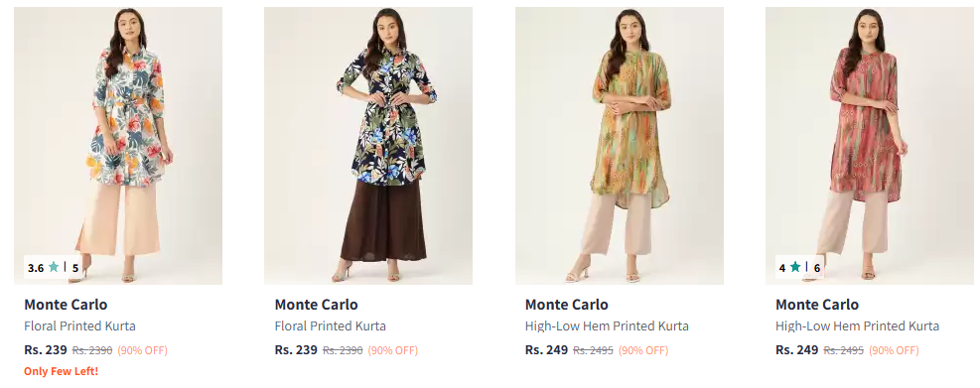Open the red high-low kurta image

tap(870, 146)
